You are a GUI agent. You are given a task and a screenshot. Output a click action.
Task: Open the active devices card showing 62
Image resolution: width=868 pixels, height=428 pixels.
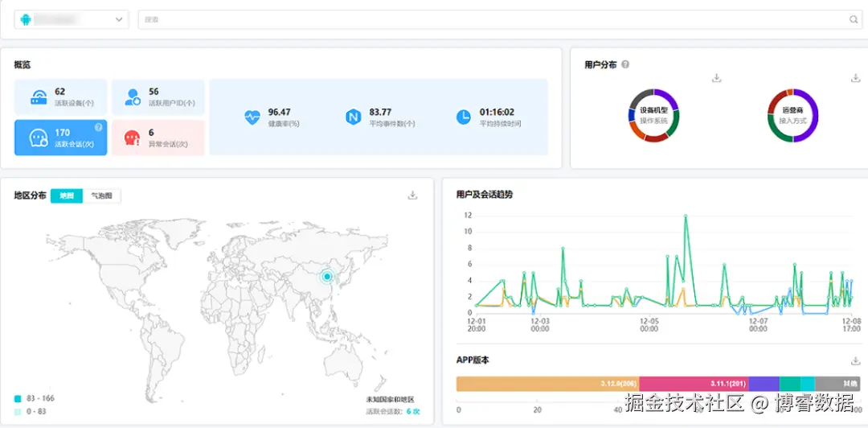coord(61,97)
